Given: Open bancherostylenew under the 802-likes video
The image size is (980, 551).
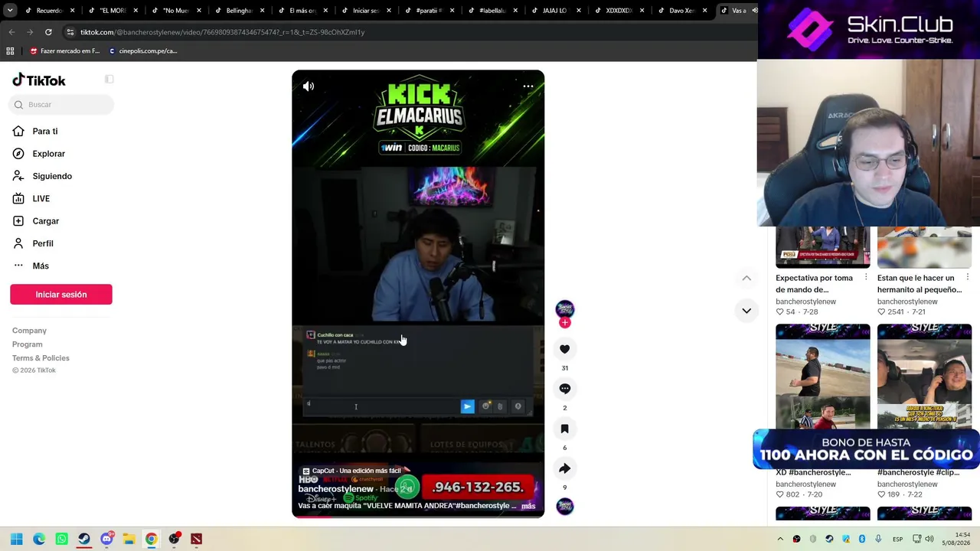Looking at the screenshot, I should pos(805,484).
